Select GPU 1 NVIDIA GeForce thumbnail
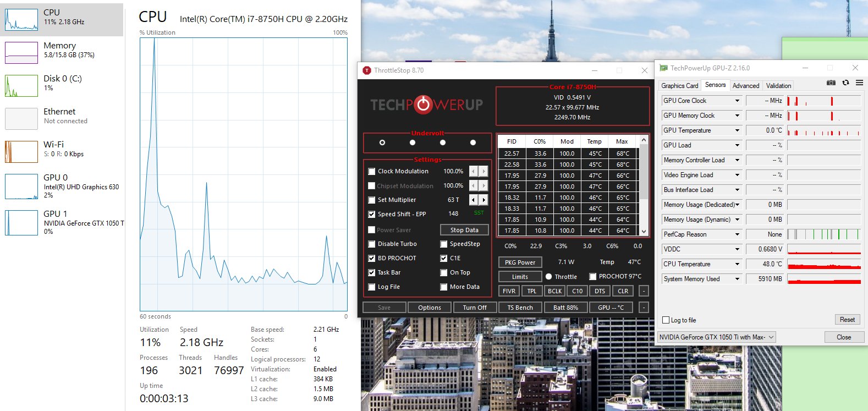Screen dimensions: 868x411 [x=21, y=223]
